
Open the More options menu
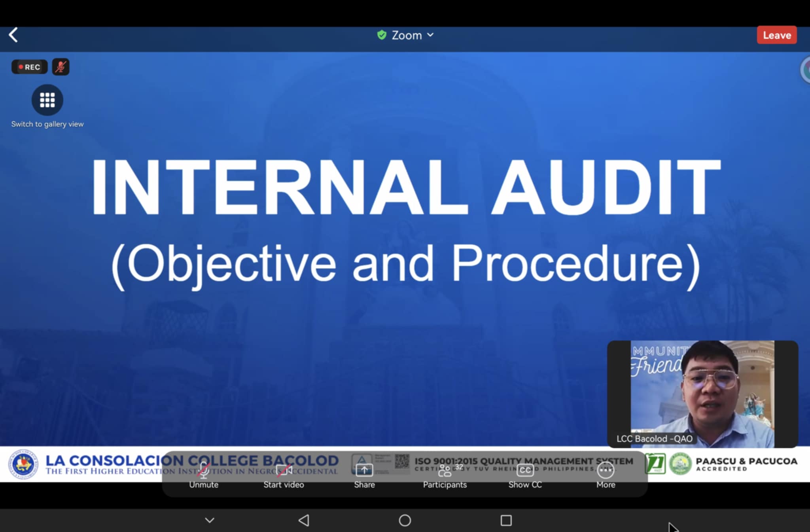[x=606, y=475]
